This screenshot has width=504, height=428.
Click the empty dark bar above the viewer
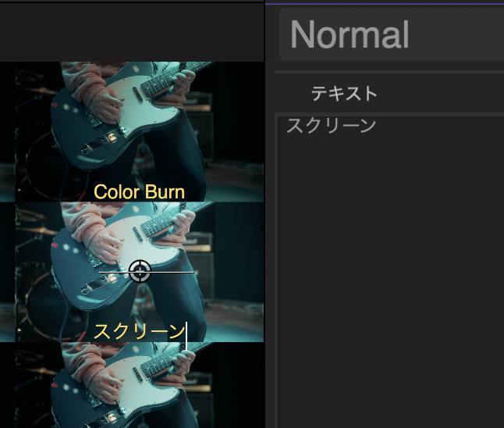(132, 32)
